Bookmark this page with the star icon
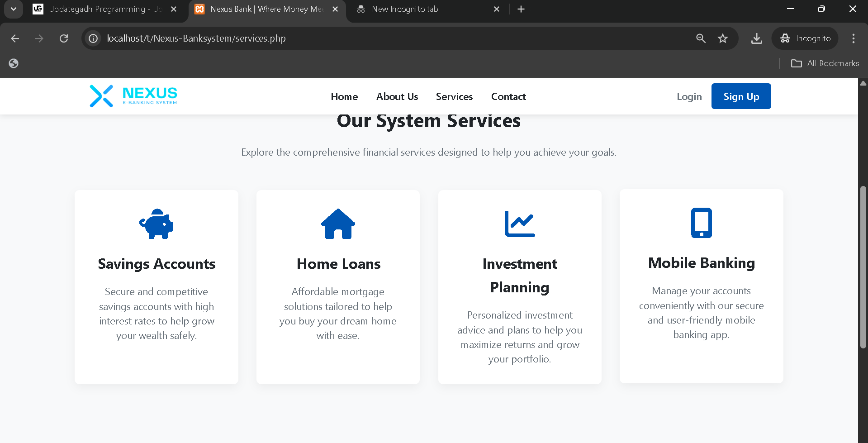Image resolution: width=868 pixels, height=443 pixels. [723, 38]
